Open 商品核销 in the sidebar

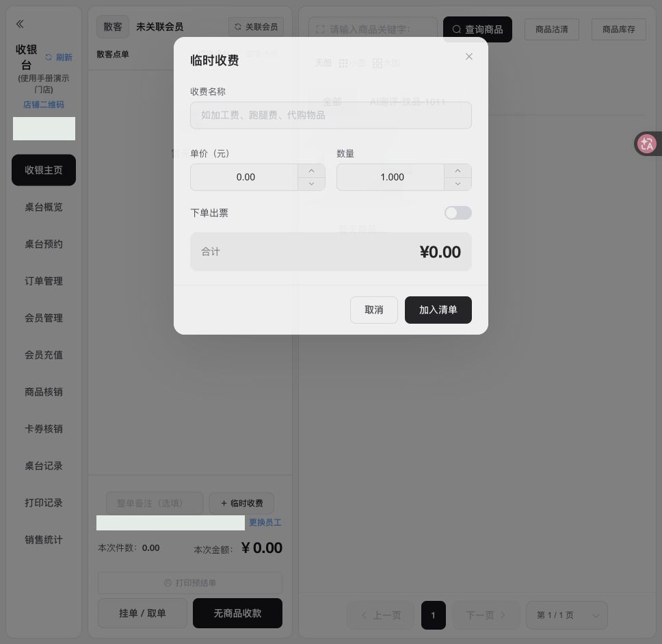tap(44, 391)
